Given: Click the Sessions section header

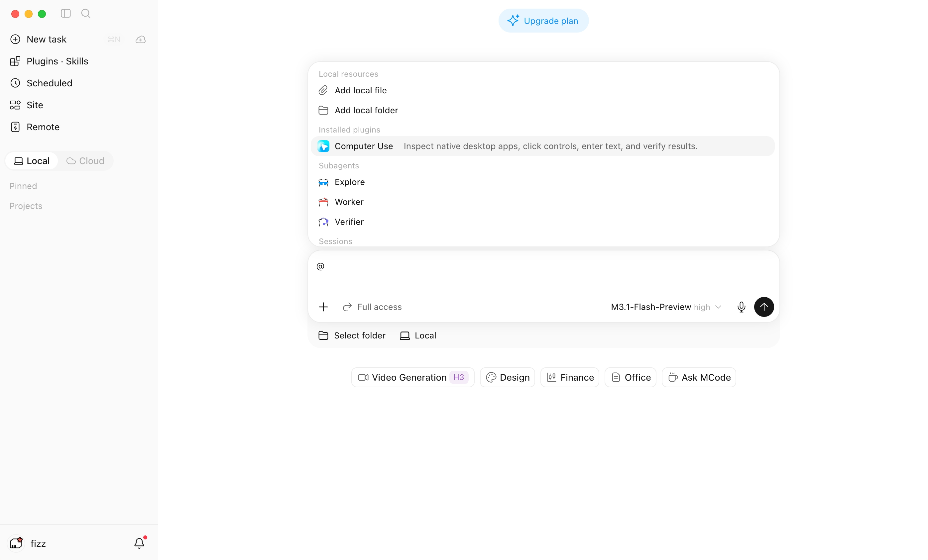Looking at the screenshot, I should [x=335, y=241].
